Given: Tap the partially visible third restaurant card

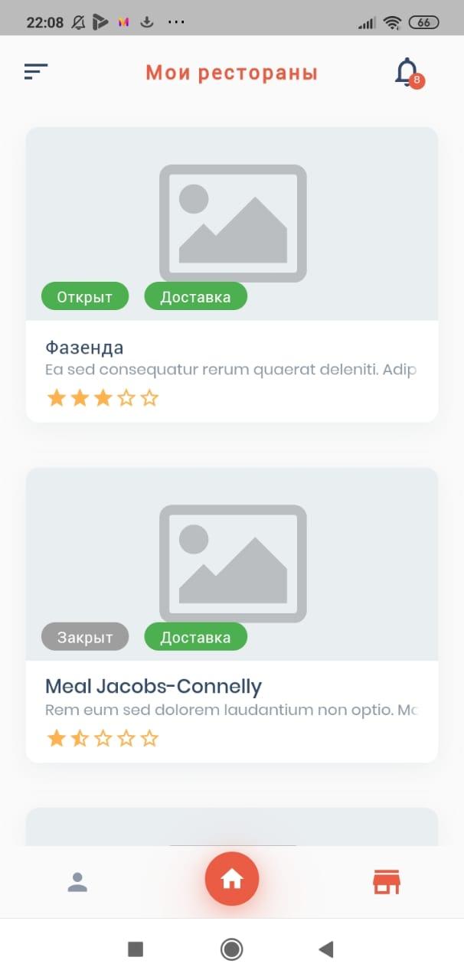Looking at the screenshot, I should click(232, 827).
